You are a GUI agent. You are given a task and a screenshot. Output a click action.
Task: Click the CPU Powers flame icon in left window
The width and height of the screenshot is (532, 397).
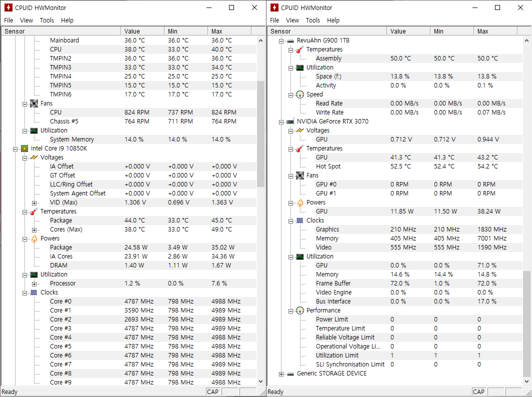point(34,238)
